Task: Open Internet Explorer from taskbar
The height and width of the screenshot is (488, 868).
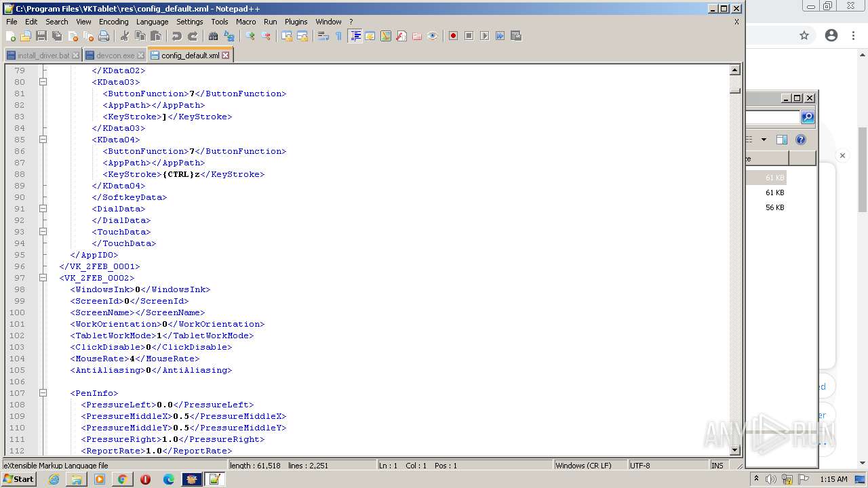Action: point(54,479)
